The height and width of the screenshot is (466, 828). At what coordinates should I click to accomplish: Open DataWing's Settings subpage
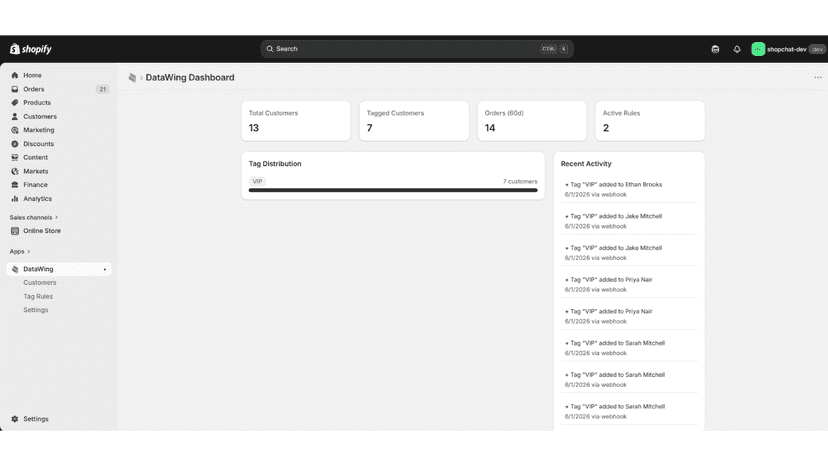(35, 310)
